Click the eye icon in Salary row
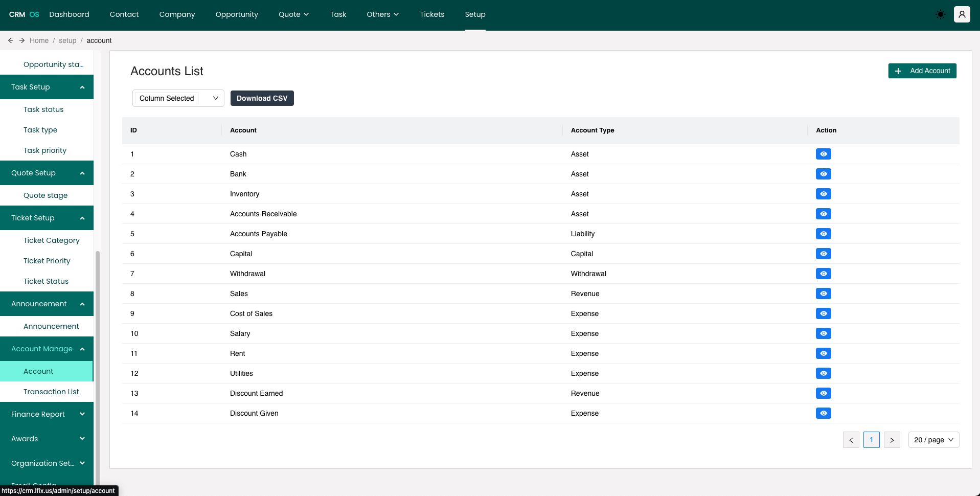The width and height of the screenshot is (980, 496). (823, 333)
